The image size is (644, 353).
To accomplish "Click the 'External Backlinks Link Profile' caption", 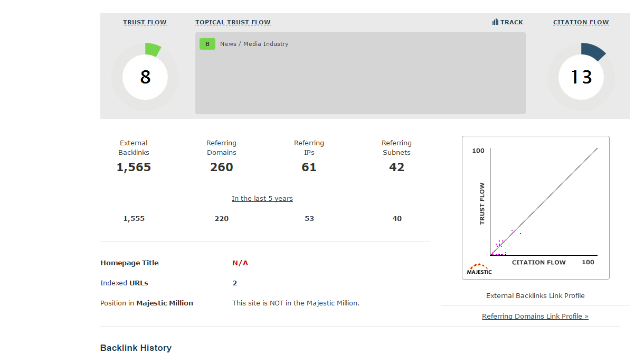I will 535,296.
